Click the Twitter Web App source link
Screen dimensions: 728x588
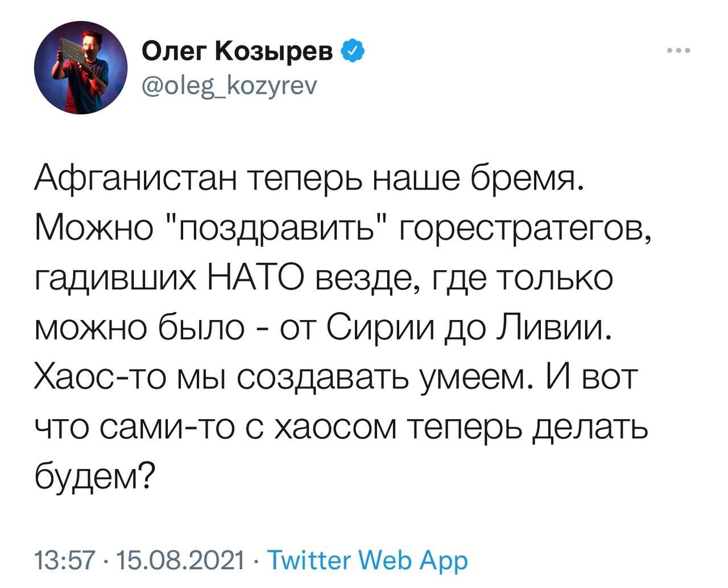click(x=367, y=560)
